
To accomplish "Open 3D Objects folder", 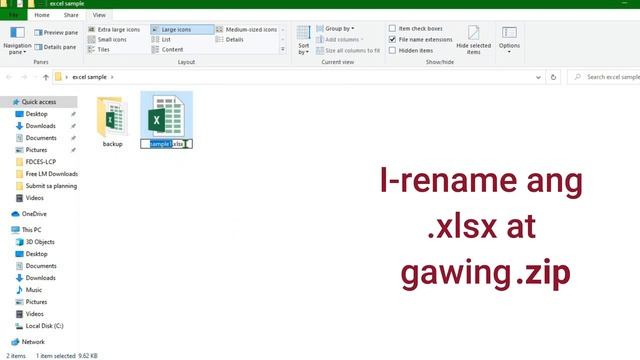I will click(x=40, y=242).
